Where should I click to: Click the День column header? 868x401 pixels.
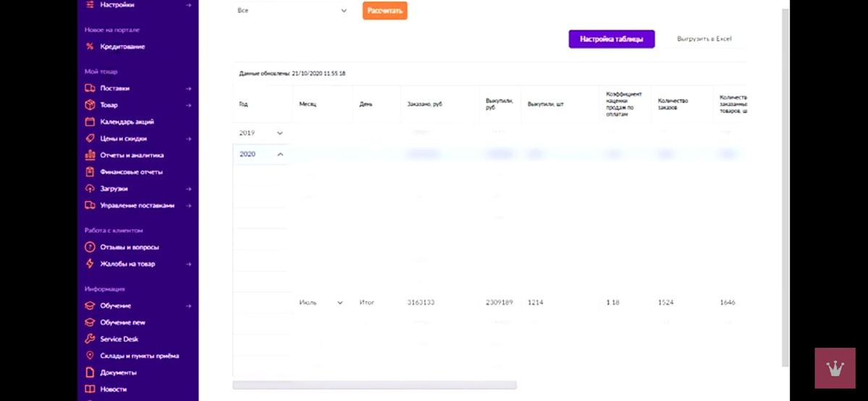point(366,104)
